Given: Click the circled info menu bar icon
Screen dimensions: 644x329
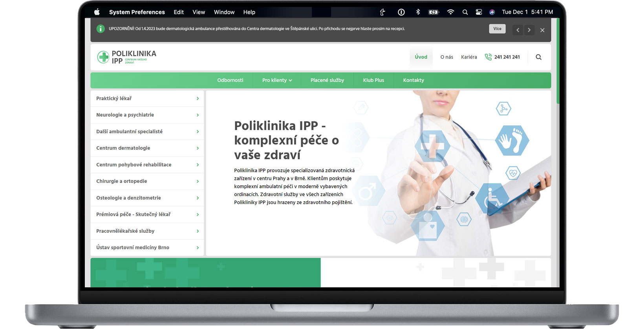Looking at the screenshot, I should click(401, 12).
